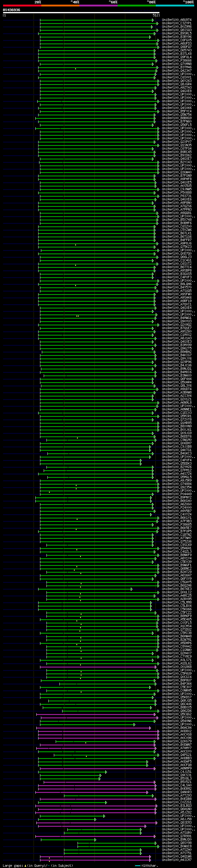Click the UniRef100_Q7SDU2 label
This screenshot has width=197, height=868.
click(x=177, y=629)
